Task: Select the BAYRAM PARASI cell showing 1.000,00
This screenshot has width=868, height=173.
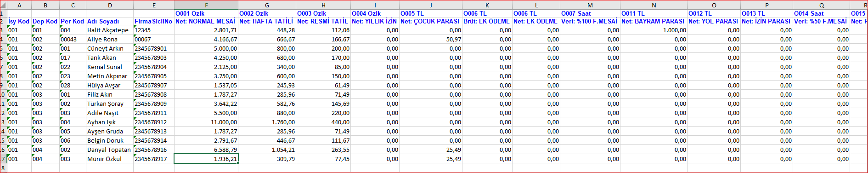Action: pyautogui.click(x=654, y=30)
